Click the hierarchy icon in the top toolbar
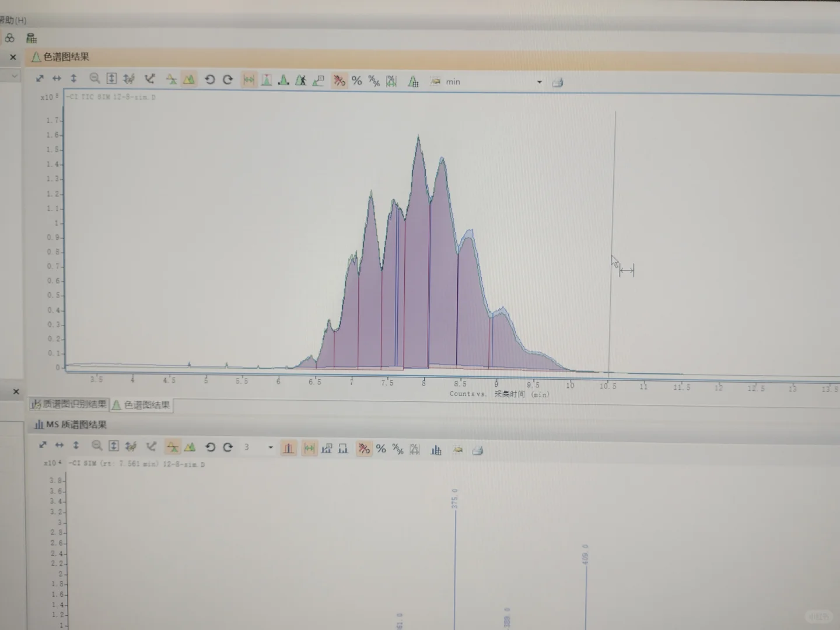This screenshot has height=630, width=840. coord(32,38)
